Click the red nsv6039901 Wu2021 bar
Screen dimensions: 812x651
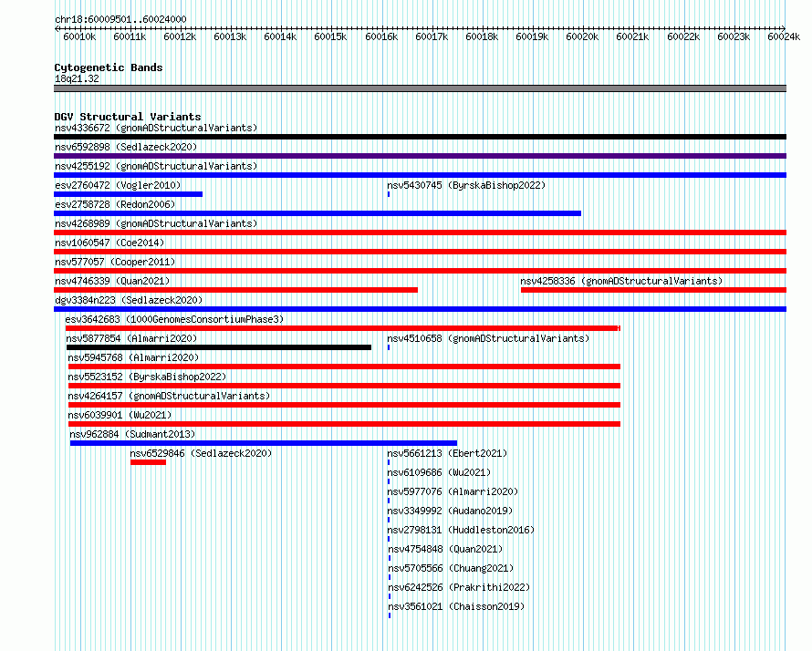click(344, 424)
